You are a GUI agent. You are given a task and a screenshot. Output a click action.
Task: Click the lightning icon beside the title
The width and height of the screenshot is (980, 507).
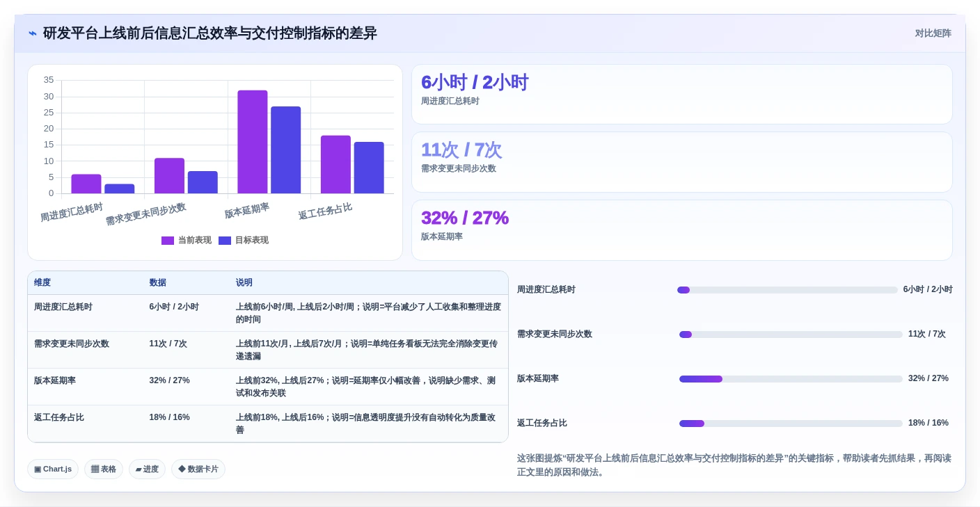[x=33, y=33]
